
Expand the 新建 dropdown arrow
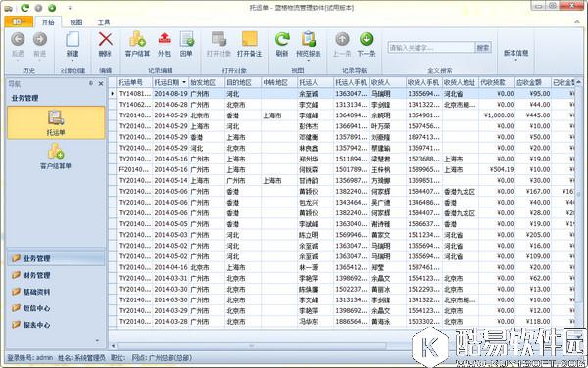73,61
